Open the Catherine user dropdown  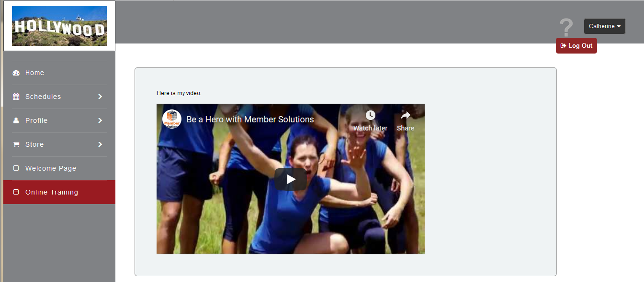pyautogui.click(x=604, y=26)
